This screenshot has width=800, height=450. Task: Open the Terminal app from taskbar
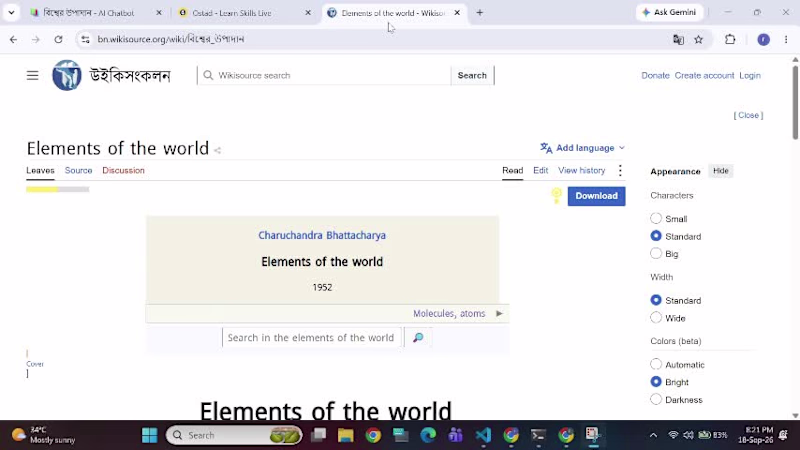(538, 435)
